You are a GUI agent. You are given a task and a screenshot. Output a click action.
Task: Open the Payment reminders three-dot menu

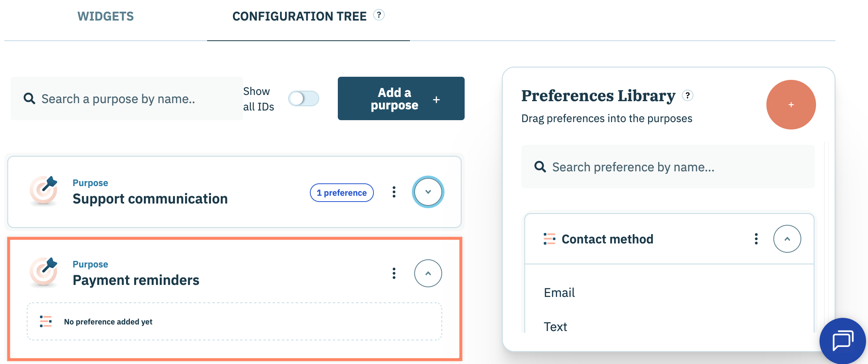(x=394, y=273)
